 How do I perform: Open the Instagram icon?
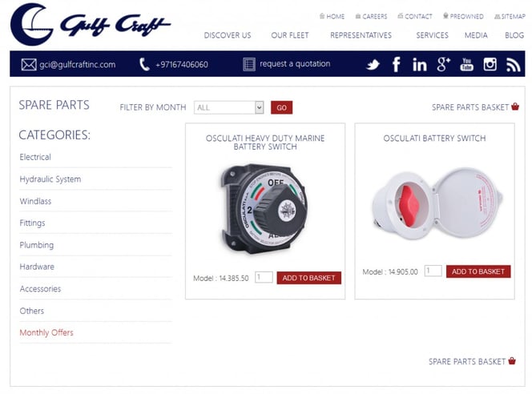coord(490,64)
